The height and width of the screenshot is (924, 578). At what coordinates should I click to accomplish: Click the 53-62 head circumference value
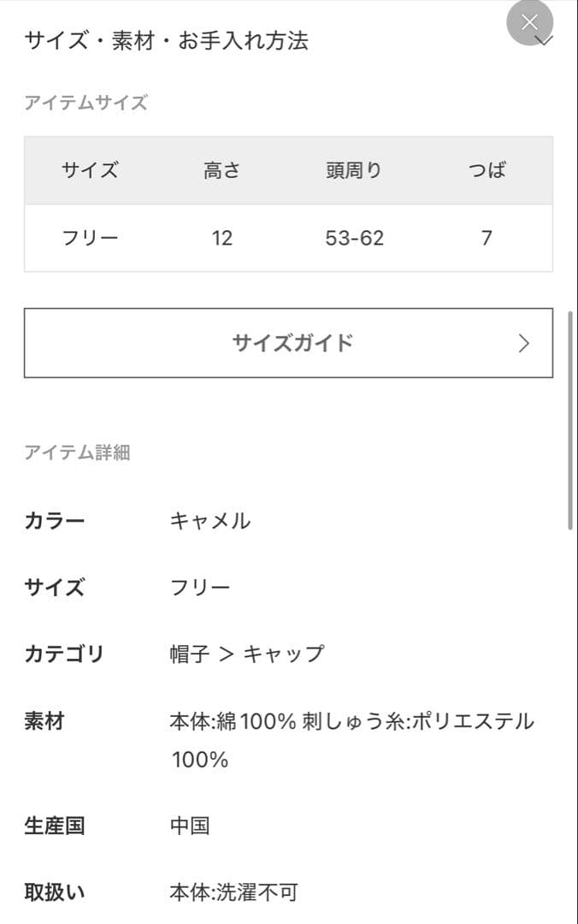pyautogui.click(x=355, y=239)
